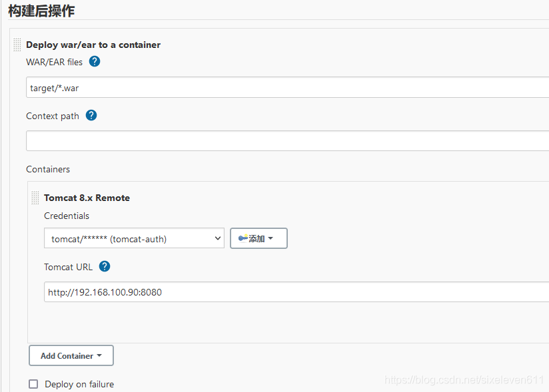Open help for WAR/EAR files
Screen dimensions: 549x392
95,62
